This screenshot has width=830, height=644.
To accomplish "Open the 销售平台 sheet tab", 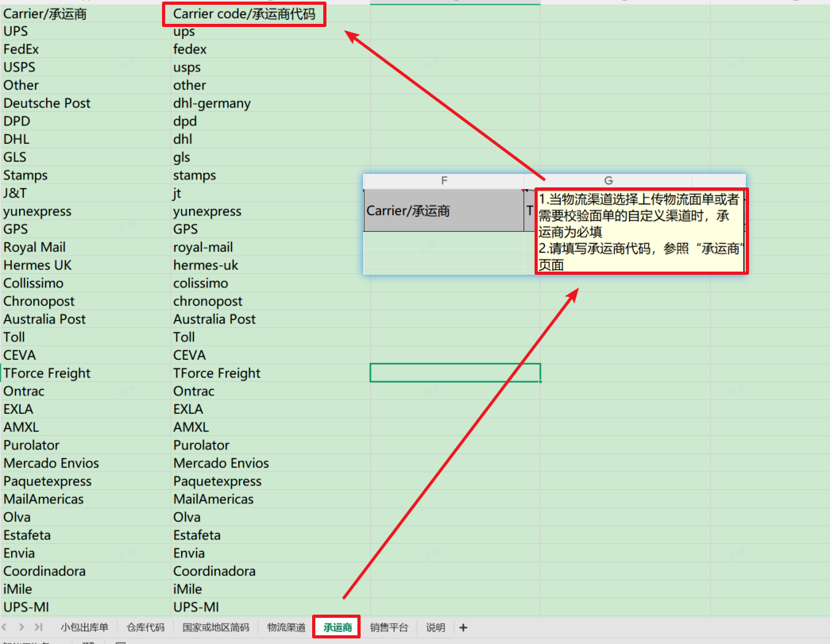I will [x=389, y=627].
